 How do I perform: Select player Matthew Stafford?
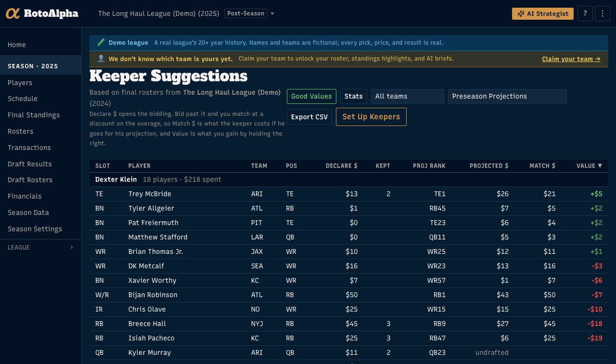(x=158, y=237)
